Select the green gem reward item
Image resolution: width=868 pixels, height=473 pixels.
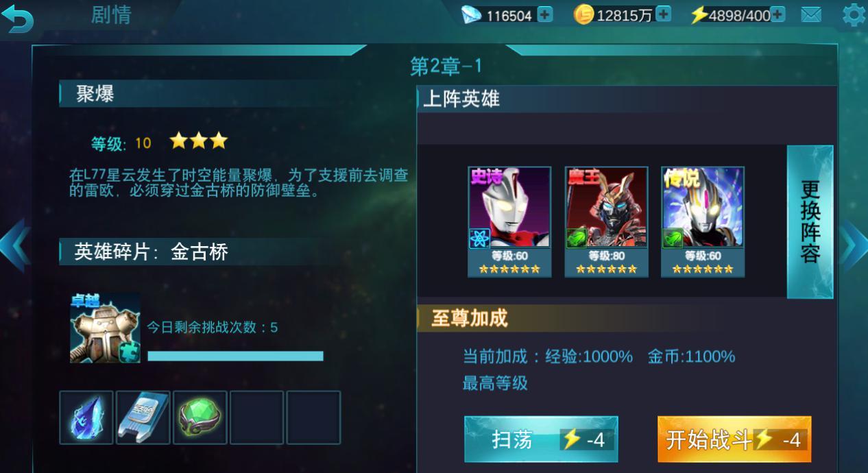[x=200, y=417]
